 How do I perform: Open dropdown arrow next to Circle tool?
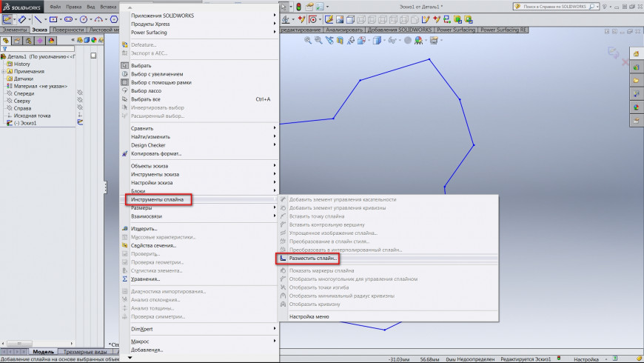[91, 19]
